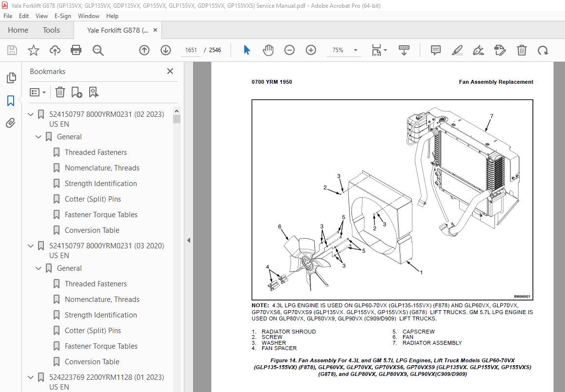Open the File menu
Viewport: 565px width, 392px height.
pos(8,16)
